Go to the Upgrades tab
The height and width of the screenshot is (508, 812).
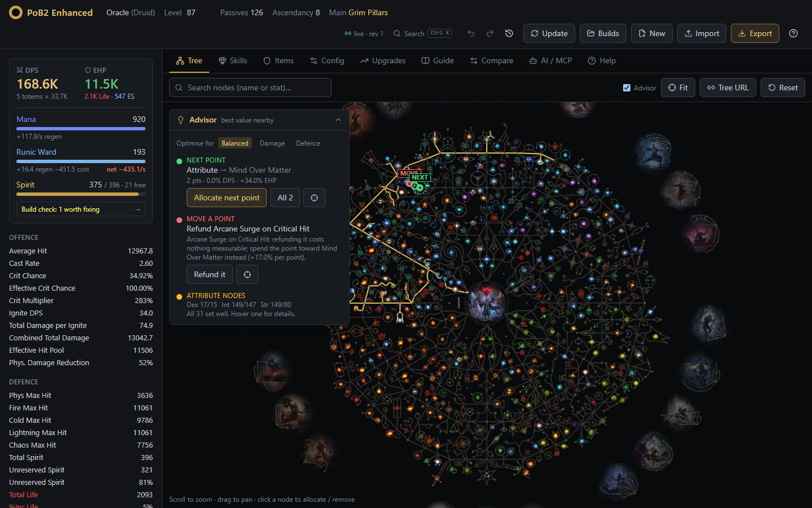click(x=383, y=60)
